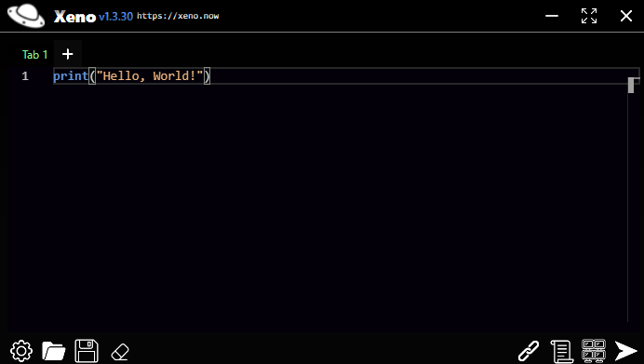
Task: Clear the editor with eraser icon
Action: pos(120,352)
